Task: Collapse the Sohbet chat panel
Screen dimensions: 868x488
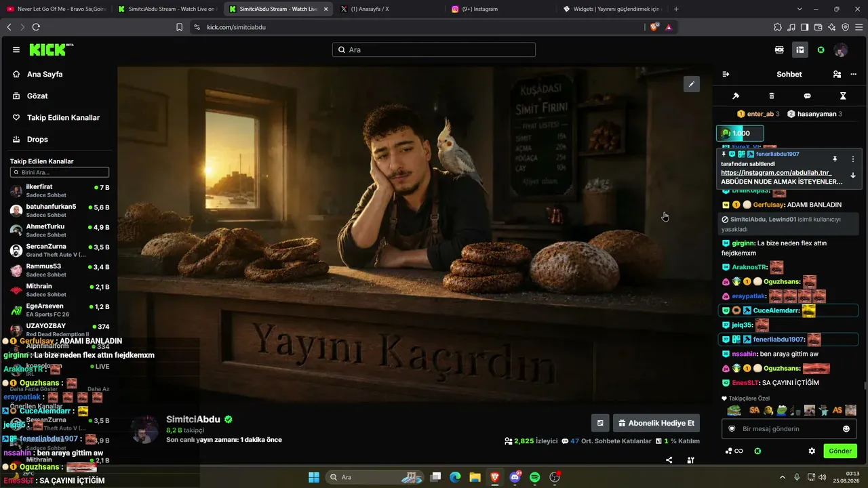Action: (x=726, y=75)
